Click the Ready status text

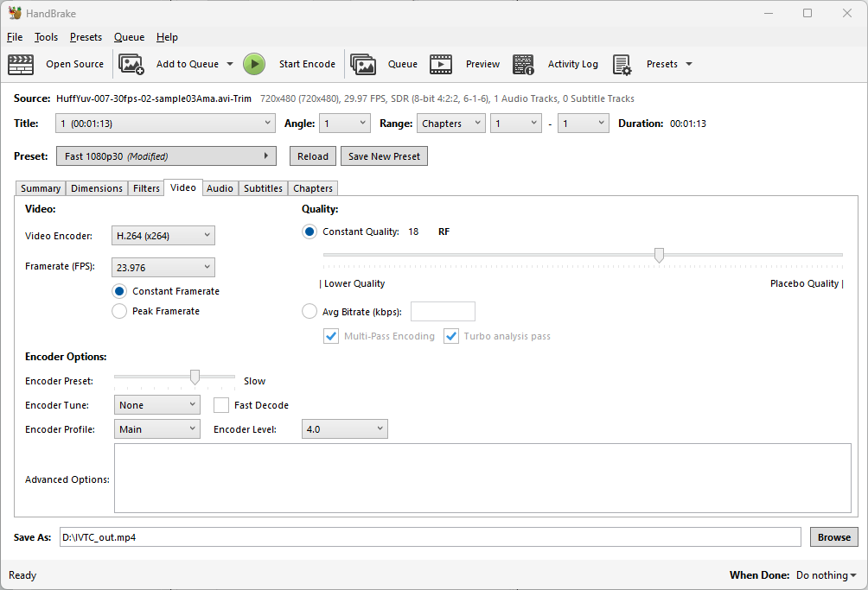[x=22, y=575]
